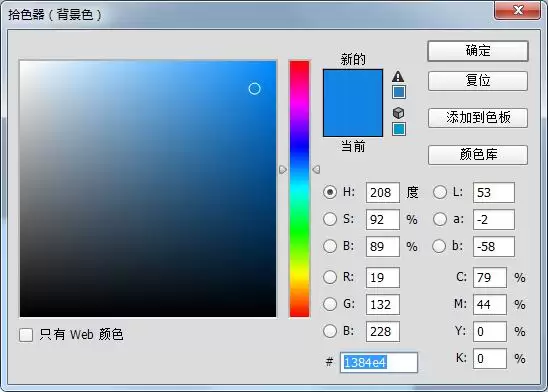Click the 添加到色板 button
This screenshot has height=392, width=548.
click(478, 118)
